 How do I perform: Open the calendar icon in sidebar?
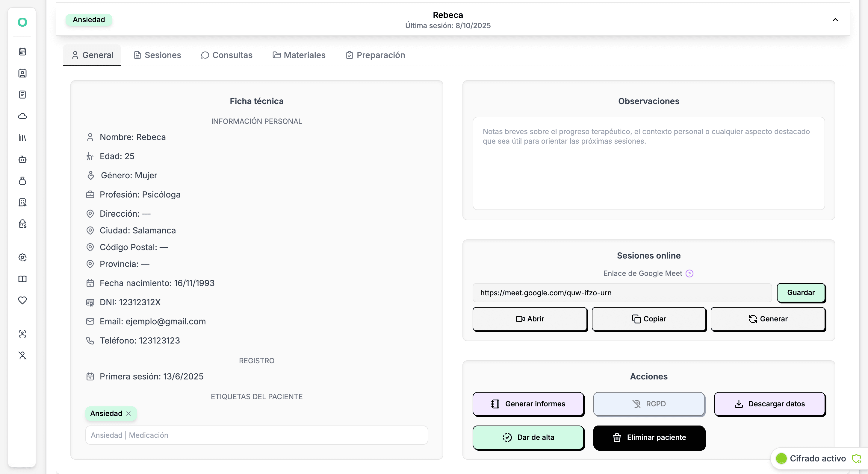pos(22,51)
